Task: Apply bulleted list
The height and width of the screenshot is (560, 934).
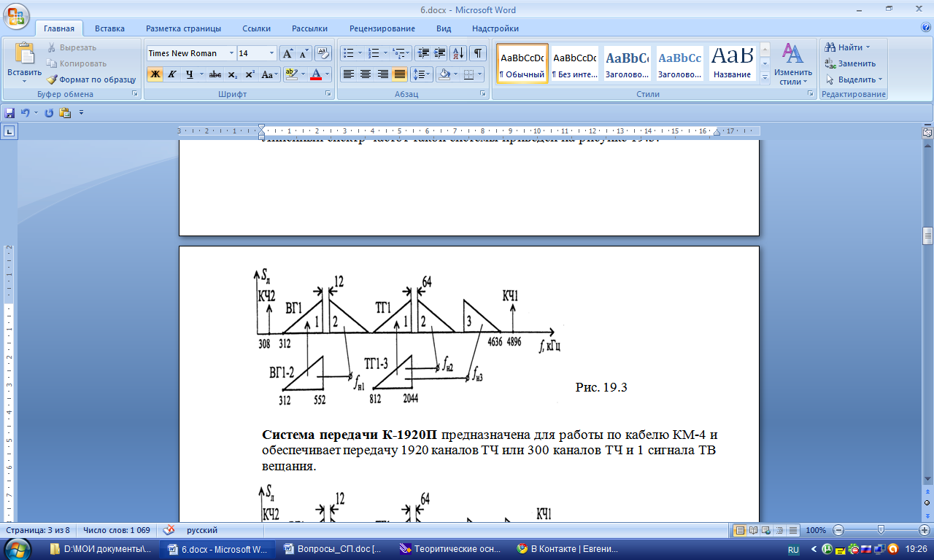Action: pos(349,53)
